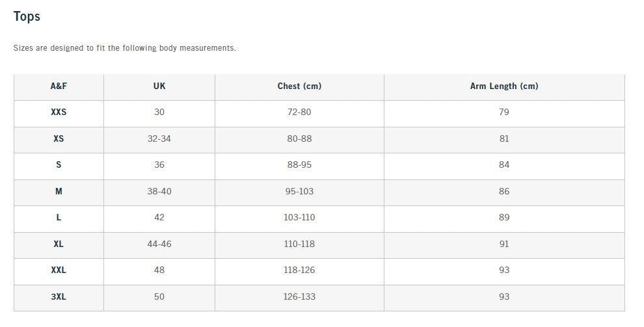Select UK size 44-46 cell
The image size is (644, 327).
tap(159, 244)
